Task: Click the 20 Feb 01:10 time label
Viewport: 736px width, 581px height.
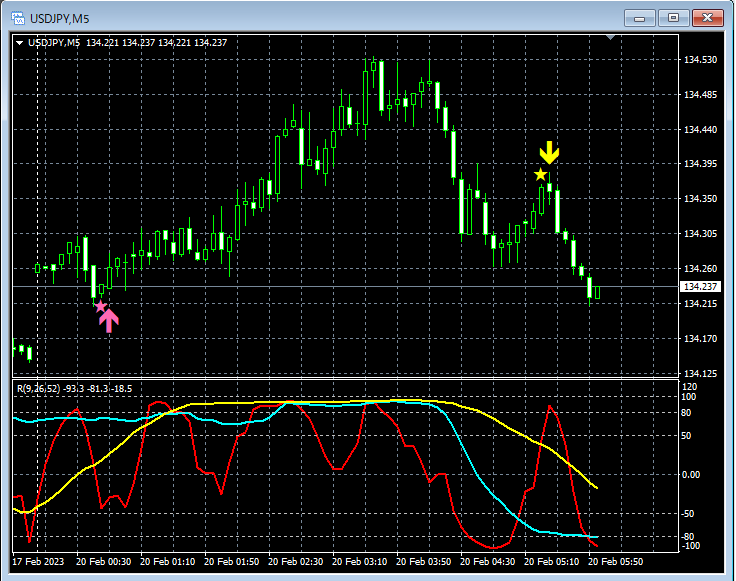Action: point(168,561)
